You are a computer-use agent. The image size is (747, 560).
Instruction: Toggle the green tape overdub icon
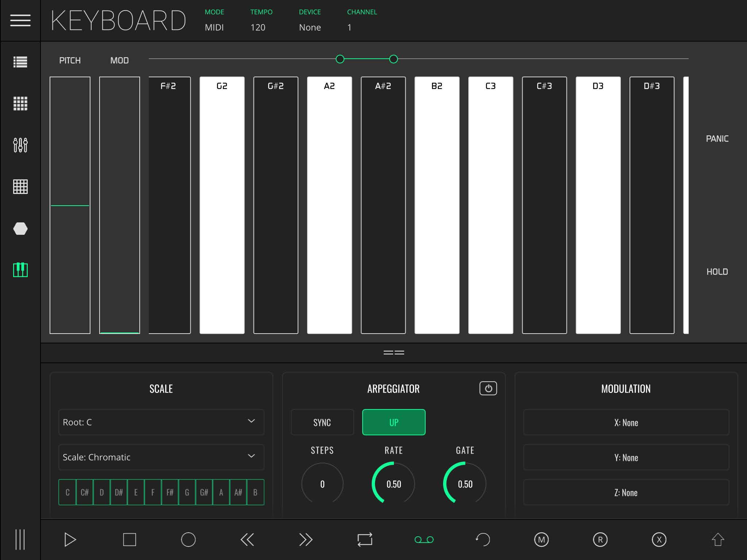424,540
